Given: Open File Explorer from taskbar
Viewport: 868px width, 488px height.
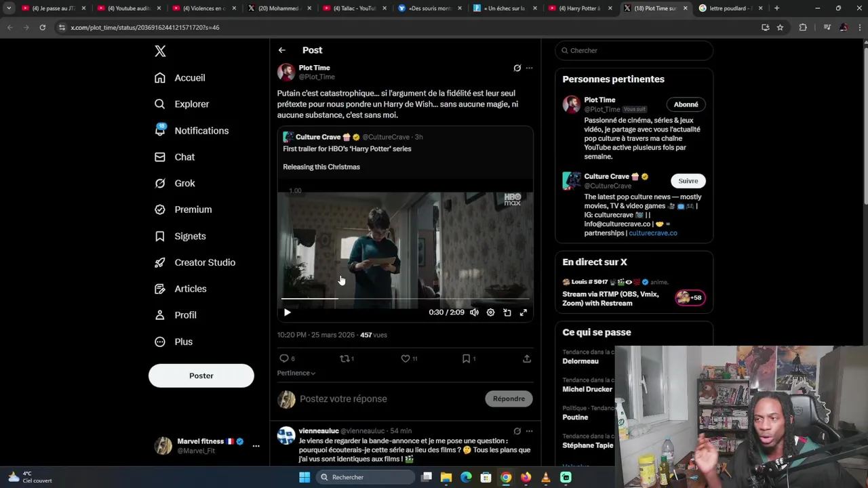Looking at the screenshot, I should point(446,478).
